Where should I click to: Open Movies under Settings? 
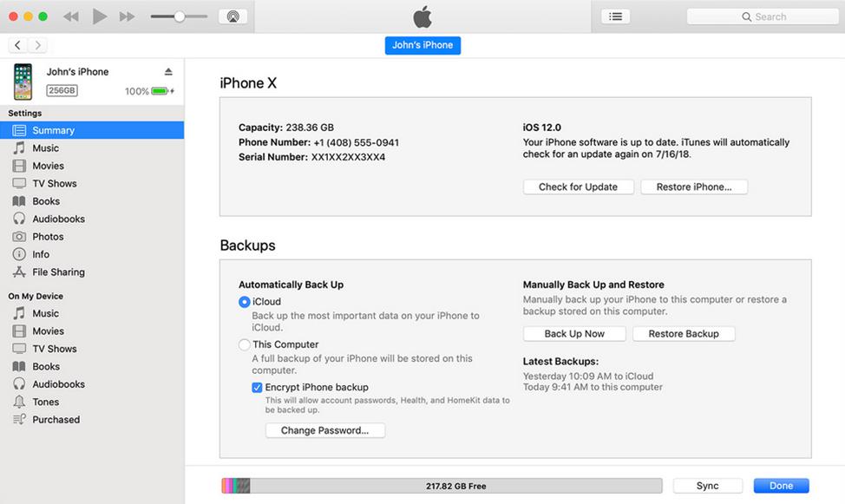pyautogui.click(x=92, y=166)
